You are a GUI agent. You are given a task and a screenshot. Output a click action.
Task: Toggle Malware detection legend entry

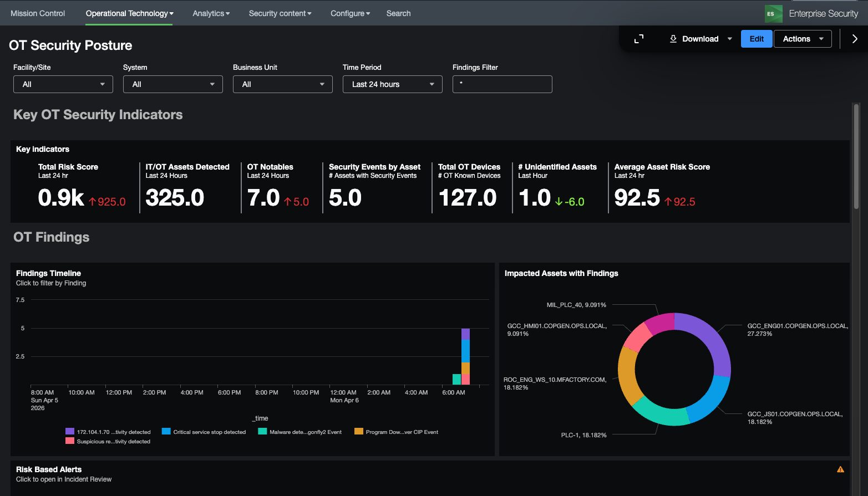point(300,432)
